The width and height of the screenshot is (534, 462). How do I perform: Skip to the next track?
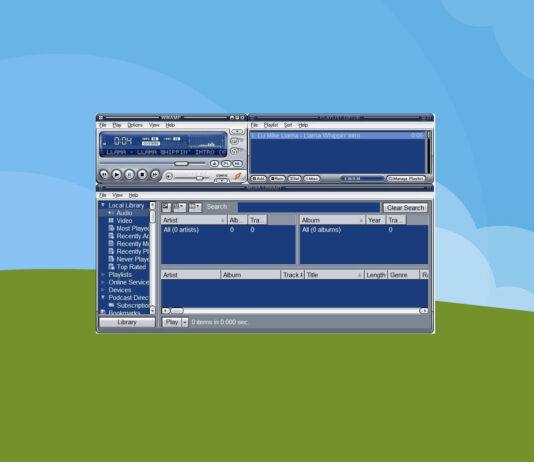(x=155, y=175)
